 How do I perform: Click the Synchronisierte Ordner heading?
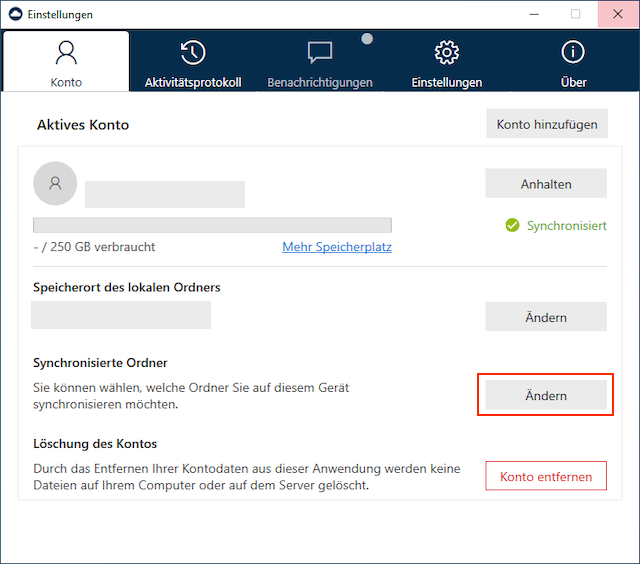click(100, 363)
